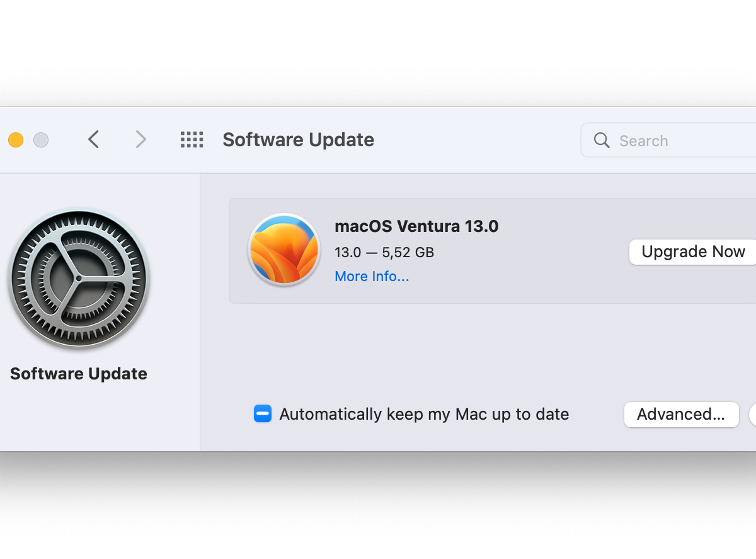
Task: Click the Software Update label under gear
Action: [79, 374]
